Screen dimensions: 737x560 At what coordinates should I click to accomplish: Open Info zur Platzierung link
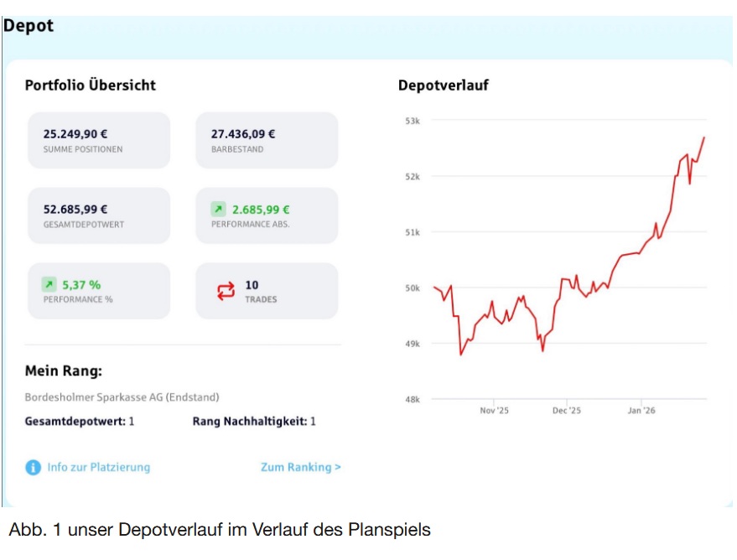pyautogui.click(x=98, y=467)
